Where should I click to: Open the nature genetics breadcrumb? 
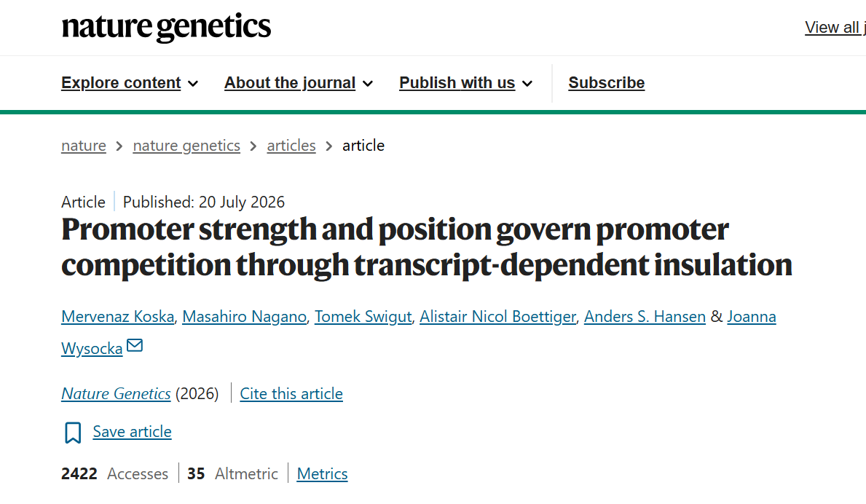186,146
